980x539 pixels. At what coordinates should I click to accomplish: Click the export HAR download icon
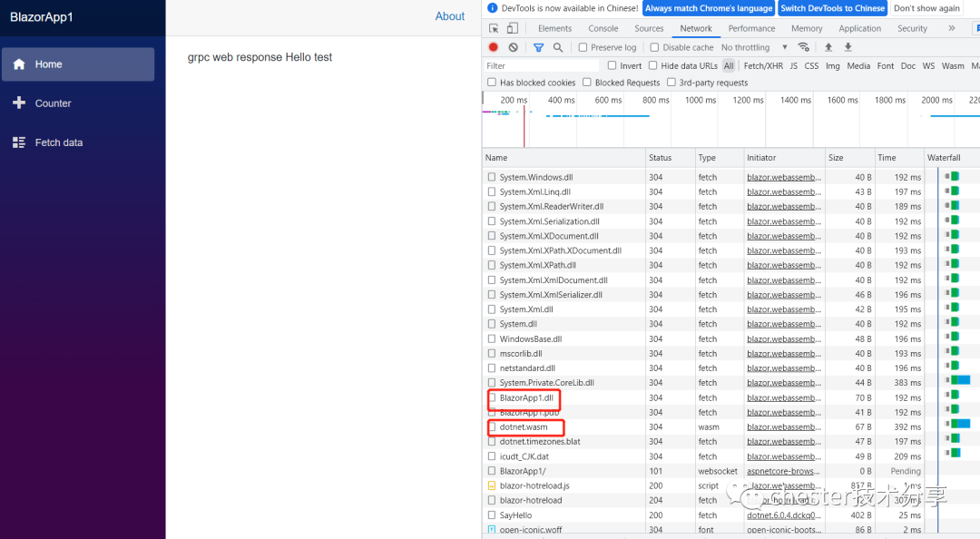pyautogui.click(x=848, y=47)
